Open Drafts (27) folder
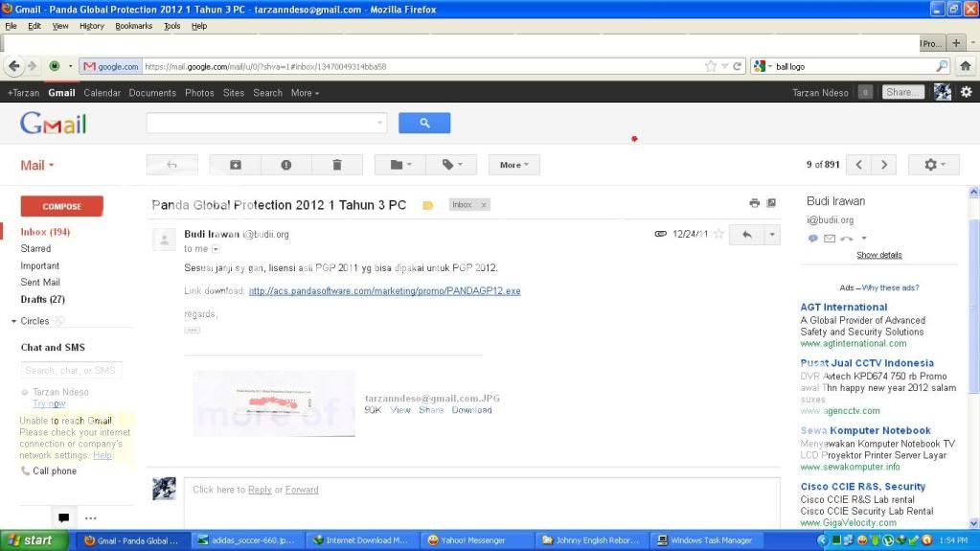The height and width of the screenshot is (551, 980). tap(42, 300)
